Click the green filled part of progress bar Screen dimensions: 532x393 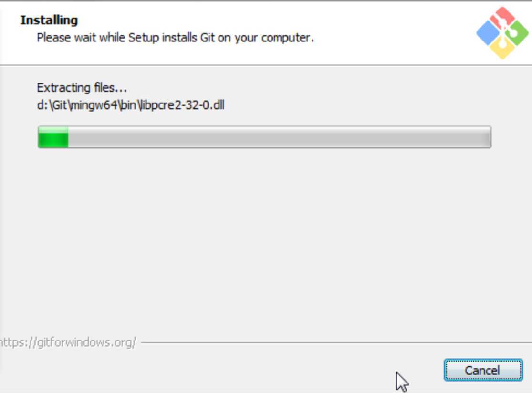(x=53, y=137)
